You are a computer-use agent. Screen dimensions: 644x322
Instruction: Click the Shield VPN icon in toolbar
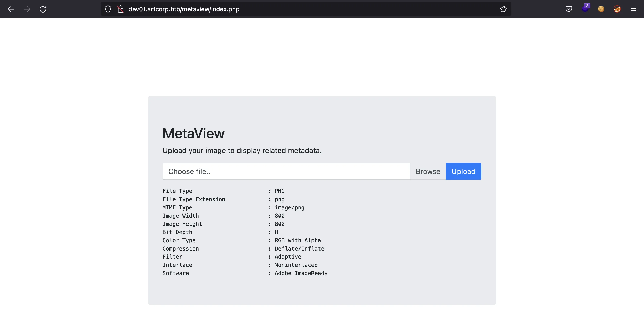[107, 9]
